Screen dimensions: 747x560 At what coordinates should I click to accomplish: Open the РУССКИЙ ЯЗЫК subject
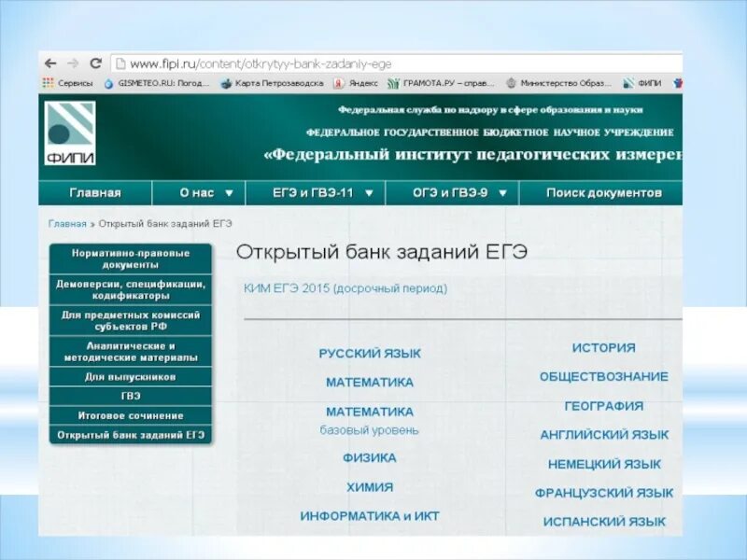pos(370,354)
